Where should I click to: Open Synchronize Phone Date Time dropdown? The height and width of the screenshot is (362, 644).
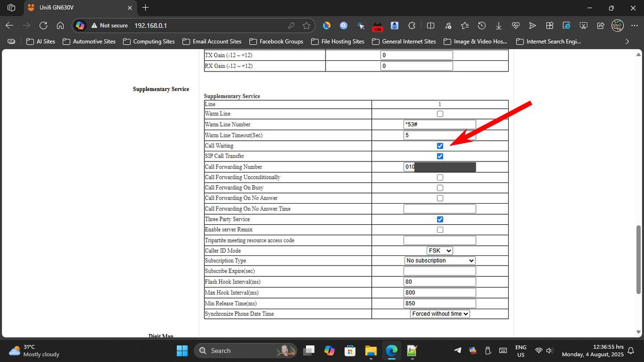pyautogui.click(x=440, y=314)
